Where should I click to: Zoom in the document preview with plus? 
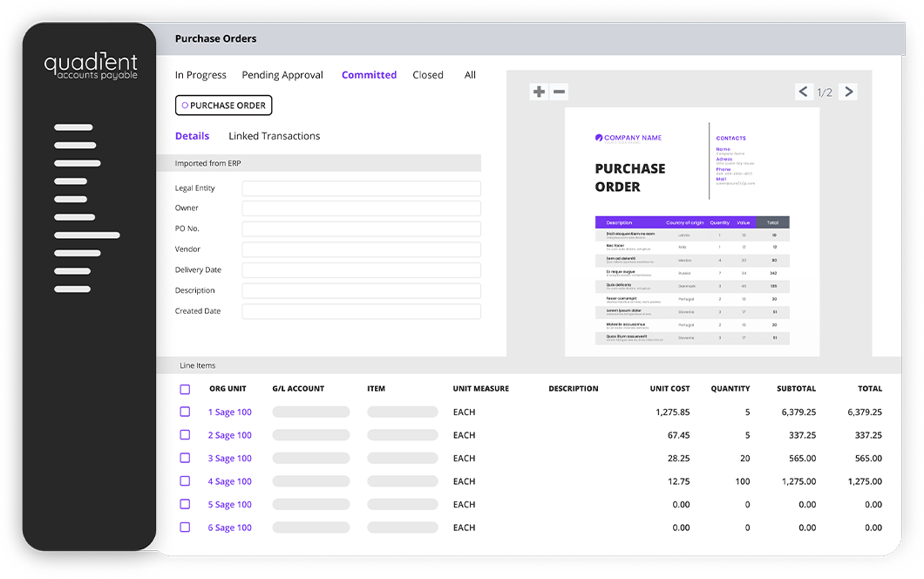[539, 92]
